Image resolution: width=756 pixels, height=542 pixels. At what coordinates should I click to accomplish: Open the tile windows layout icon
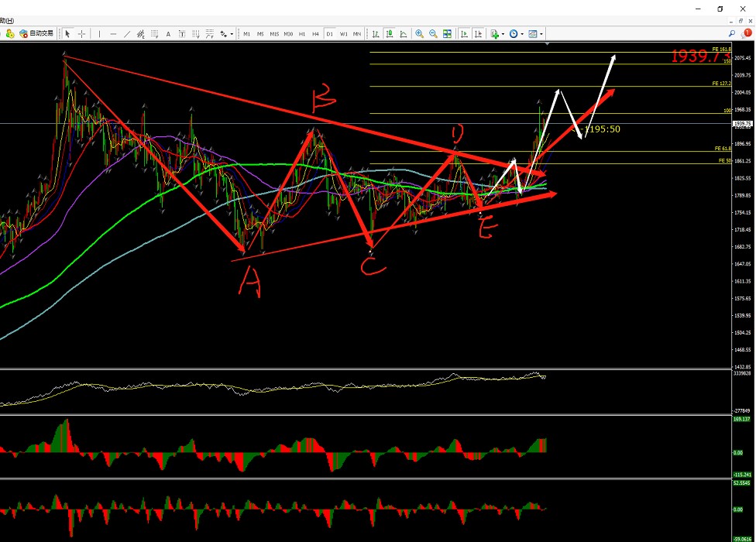(x=447, y=34)
